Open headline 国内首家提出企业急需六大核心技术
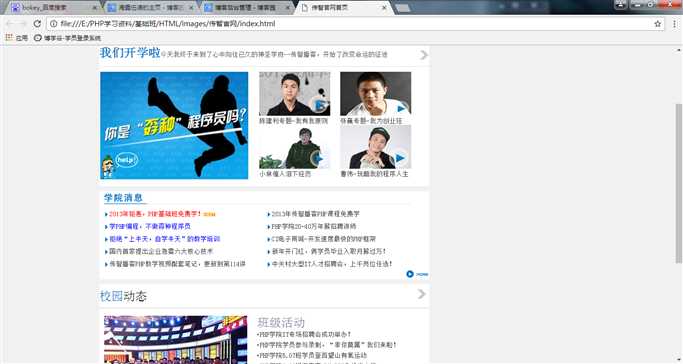 pos(161,252)
